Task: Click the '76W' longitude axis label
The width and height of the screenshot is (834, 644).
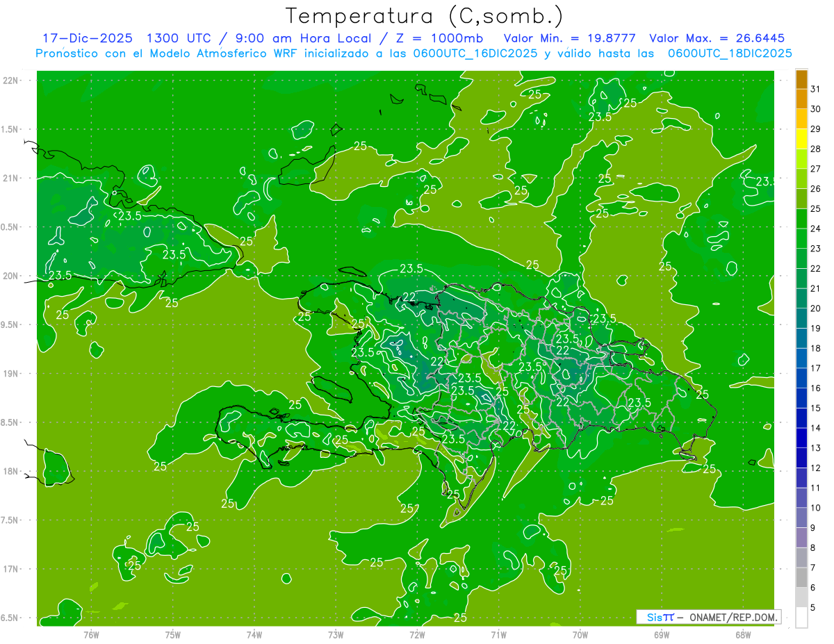Action: (x=92, y=634)
